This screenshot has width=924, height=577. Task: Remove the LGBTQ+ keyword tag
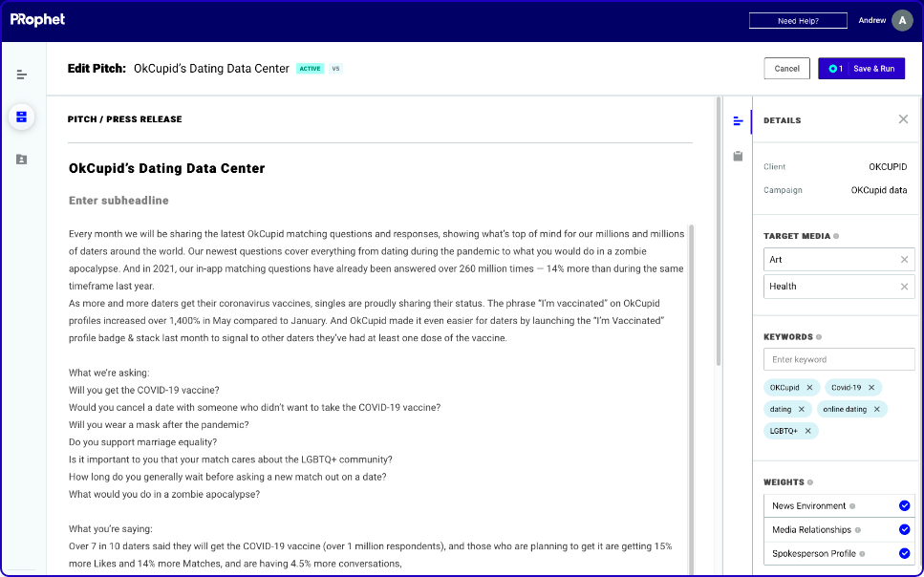pos(808,431)
